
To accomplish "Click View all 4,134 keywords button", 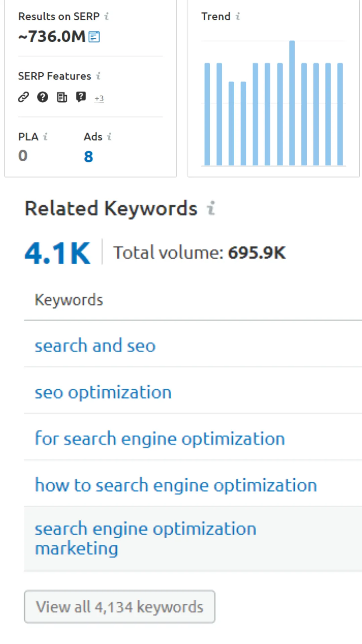I will [x=120, y=607].
